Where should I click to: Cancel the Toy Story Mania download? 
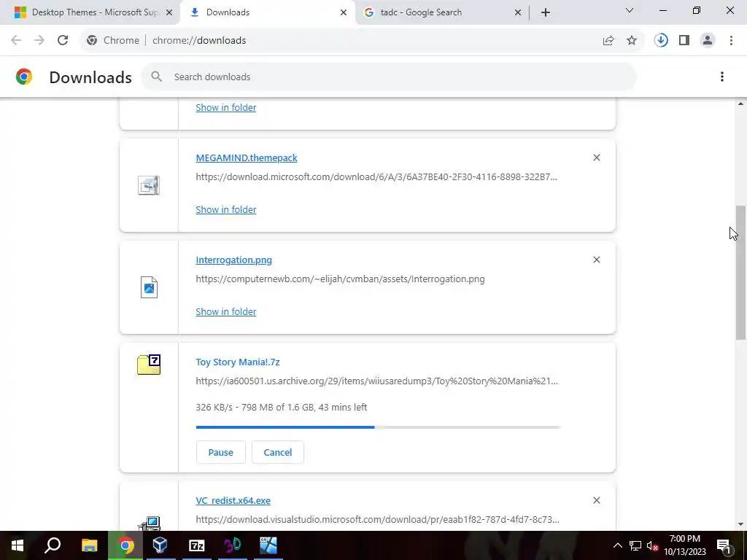click(278, 452)
